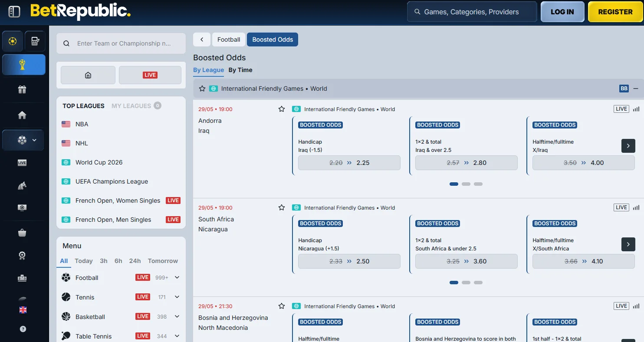Screen dimensions: 644x342
Task: Bet Iraq (-1.5) handicap at 2.25
Action: click(x=349, y=163)
